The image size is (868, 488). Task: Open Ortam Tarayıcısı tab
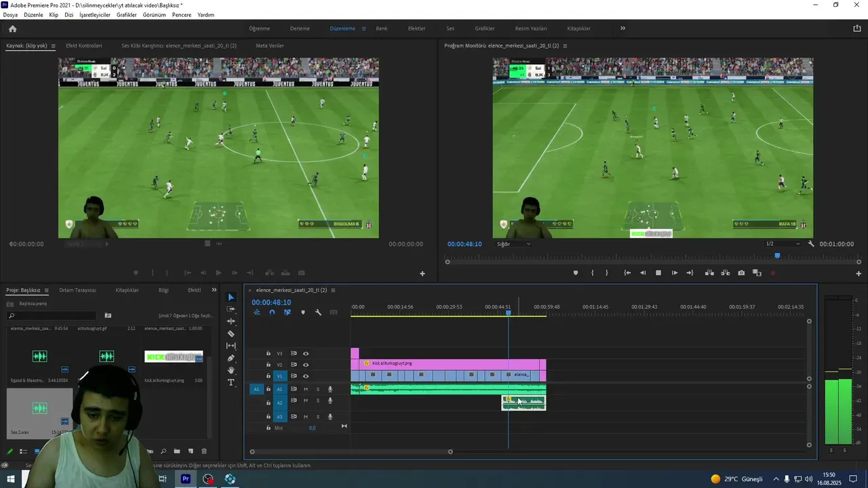point(78,290)
